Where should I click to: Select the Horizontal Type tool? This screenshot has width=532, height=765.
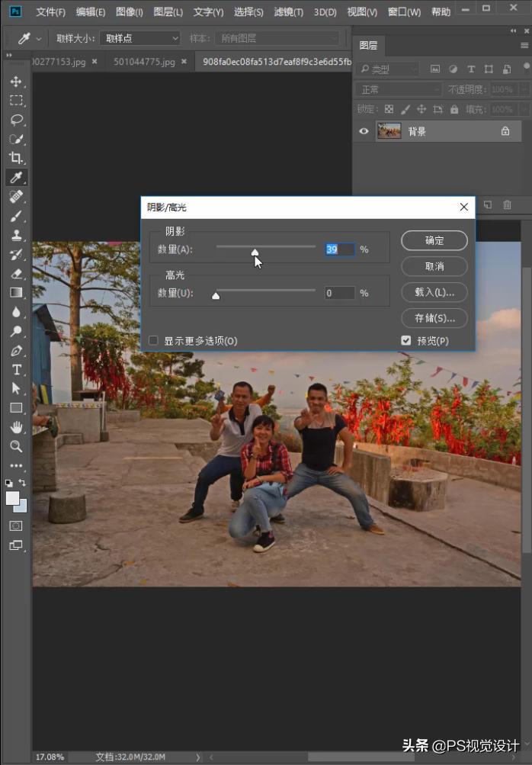[16, 370]
